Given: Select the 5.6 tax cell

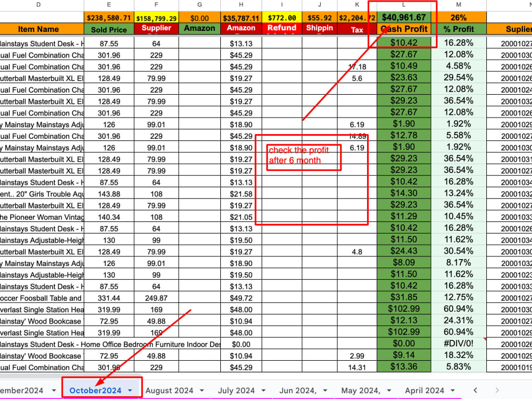Looking at the screenshot, I should [357, 78].
